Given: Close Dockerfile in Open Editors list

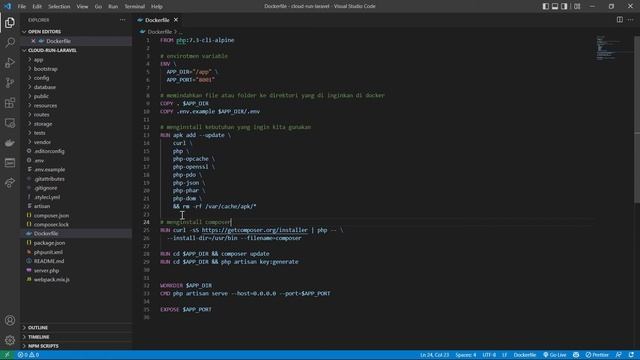Looking at the screenshot, I should 33,41.
